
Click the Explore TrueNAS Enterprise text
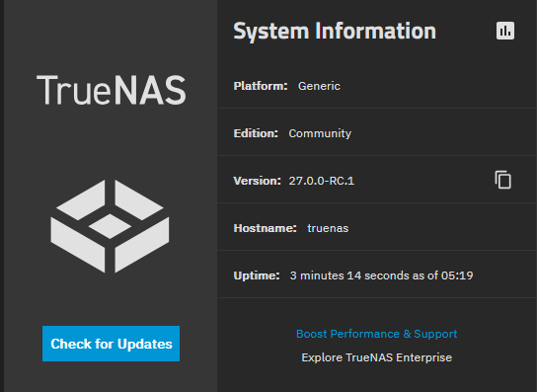coord(376,357)
